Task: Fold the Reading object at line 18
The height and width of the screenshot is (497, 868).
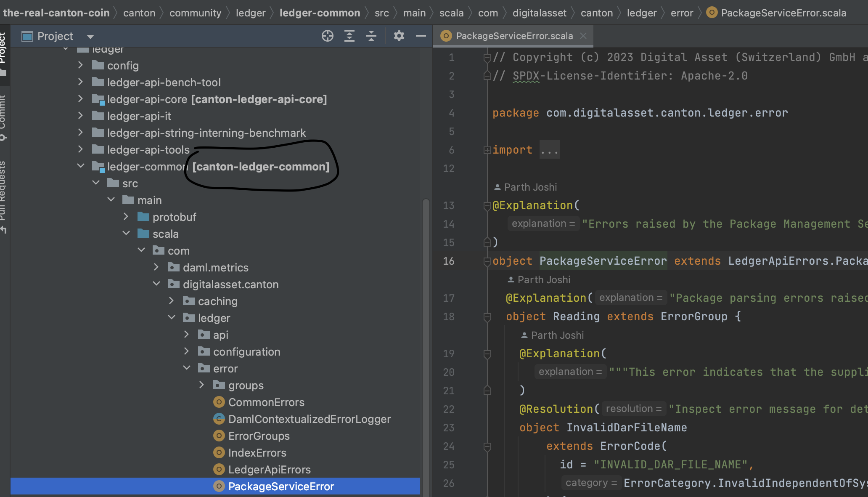Action: (x=487, y=316)
